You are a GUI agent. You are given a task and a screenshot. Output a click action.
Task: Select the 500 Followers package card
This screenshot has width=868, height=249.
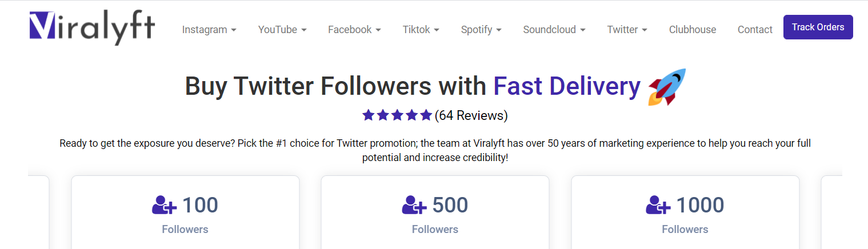coord(435,212)
